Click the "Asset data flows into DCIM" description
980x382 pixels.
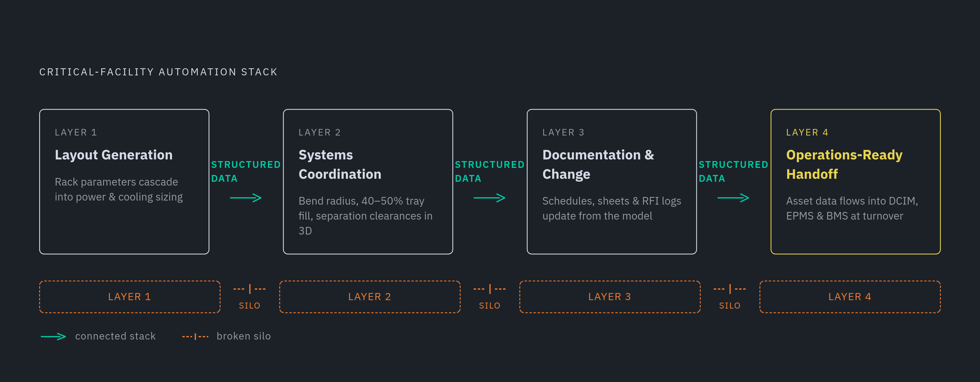coord(852,208)
